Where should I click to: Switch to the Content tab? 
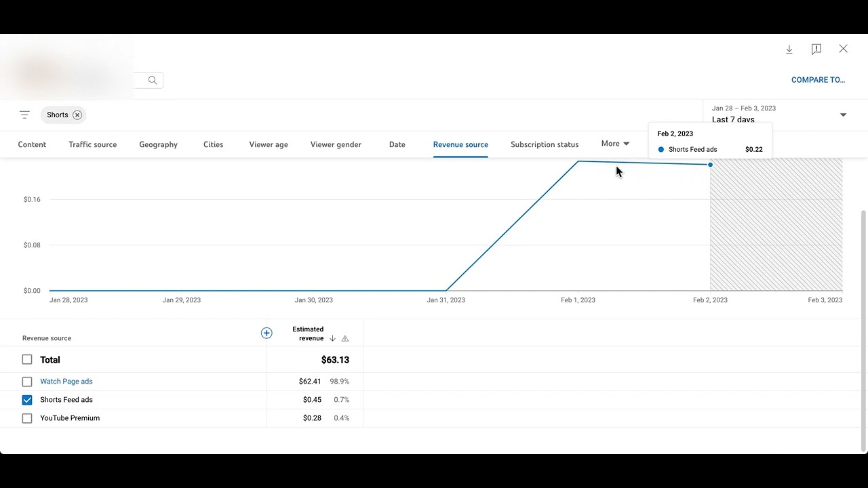point(32,144)
